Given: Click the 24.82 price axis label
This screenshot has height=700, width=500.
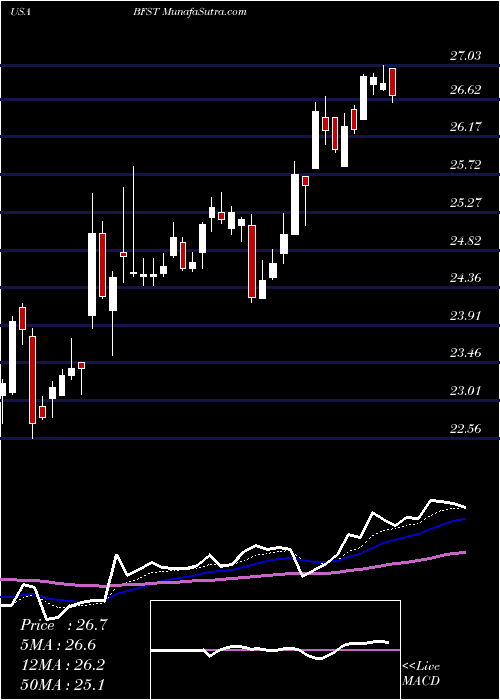Looking at the screenshot, I should click(x=465, y=241).
